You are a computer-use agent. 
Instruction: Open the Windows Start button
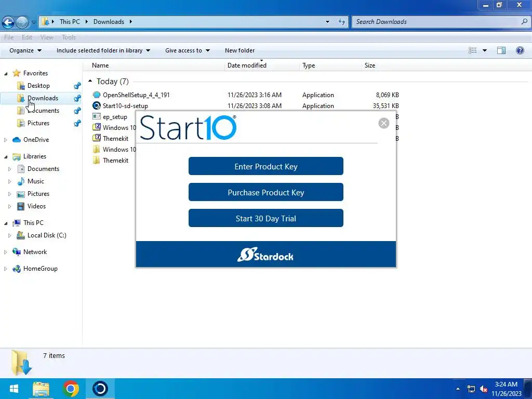pos(14,389)
